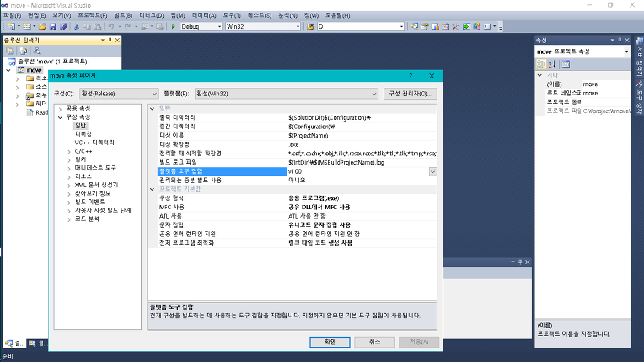Click the 문자 집합 property row
644x362 pixels.
click(x=297, y=225)
